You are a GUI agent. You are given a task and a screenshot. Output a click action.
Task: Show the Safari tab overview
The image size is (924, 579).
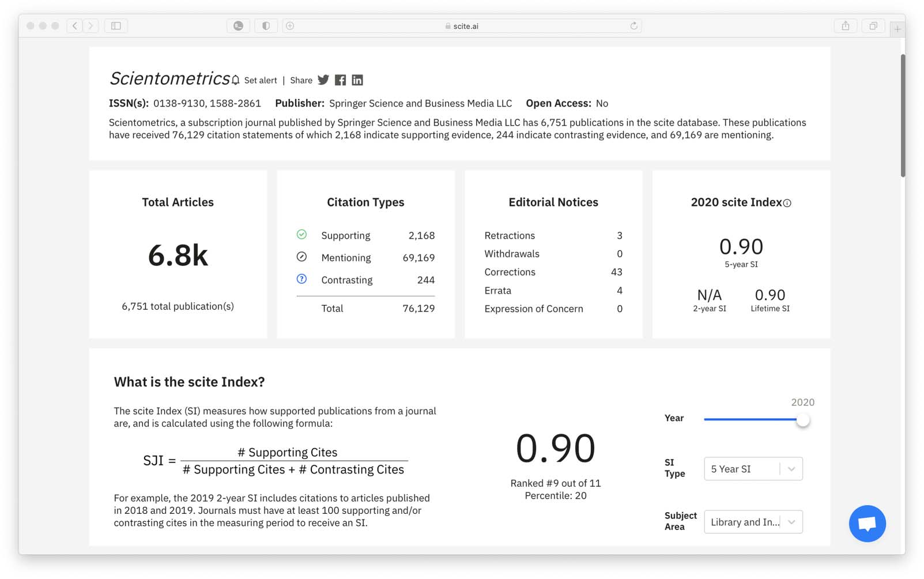click(x=873, y=26)
